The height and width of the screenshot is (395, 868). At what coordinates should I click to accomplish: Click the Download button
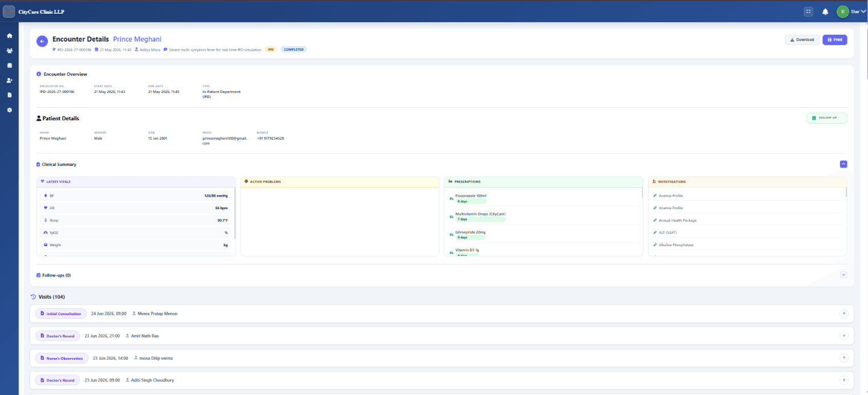pyautogui.click(x=802, y=40)
